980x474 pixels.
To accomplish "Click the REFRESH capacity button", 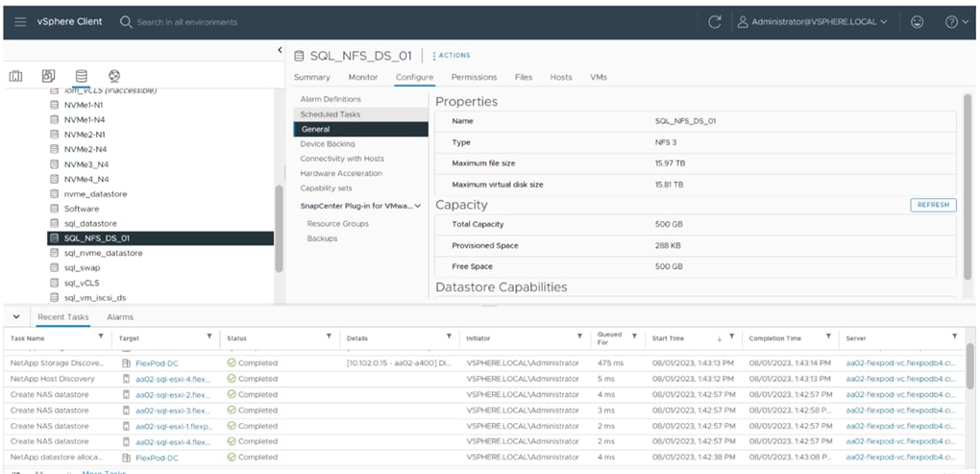I will 933,205.
